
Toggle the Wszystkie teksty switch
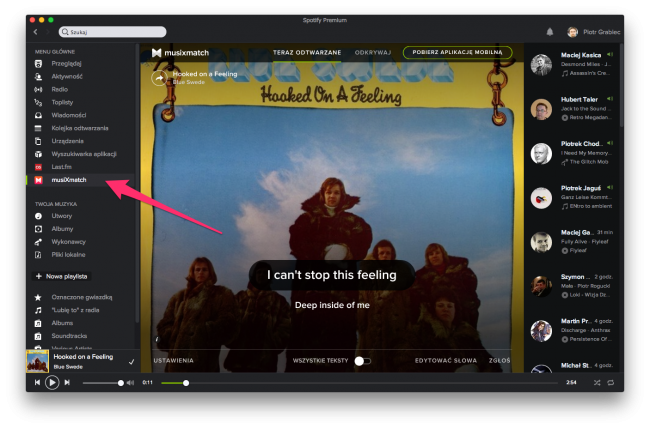pyautogui.click(x=362, y=361)
